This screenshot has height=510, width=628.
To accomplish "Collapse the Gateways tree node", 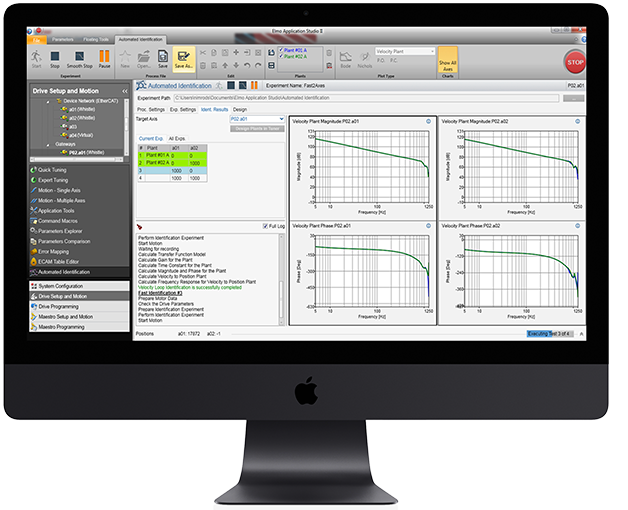I will 48,144.
